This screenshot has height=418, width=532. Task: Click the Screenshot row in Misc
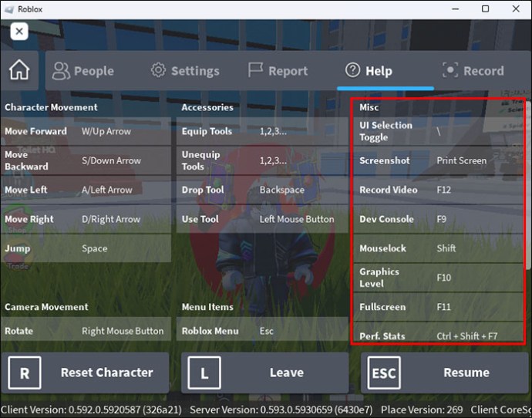[x=438, y=160]
